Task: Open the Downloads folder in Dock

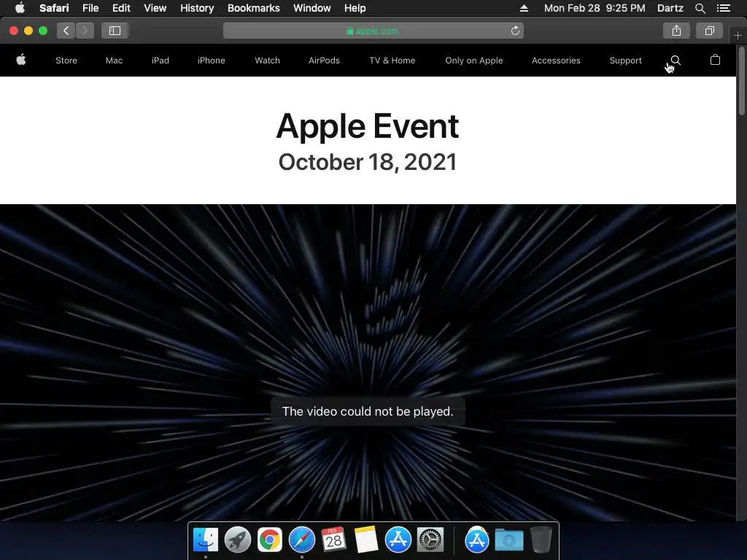Action: (x=508, y=540)
